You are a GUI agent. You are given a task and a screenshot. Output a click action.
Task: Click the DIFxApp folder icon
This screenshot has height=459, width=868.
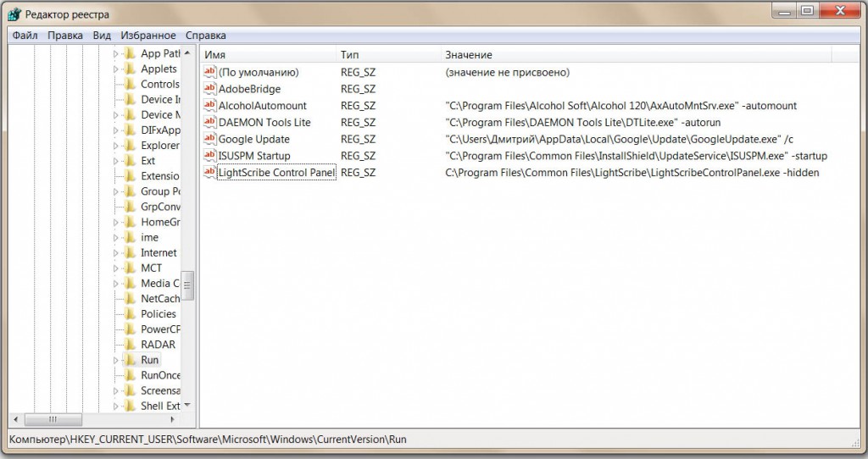tap(130, 130)
